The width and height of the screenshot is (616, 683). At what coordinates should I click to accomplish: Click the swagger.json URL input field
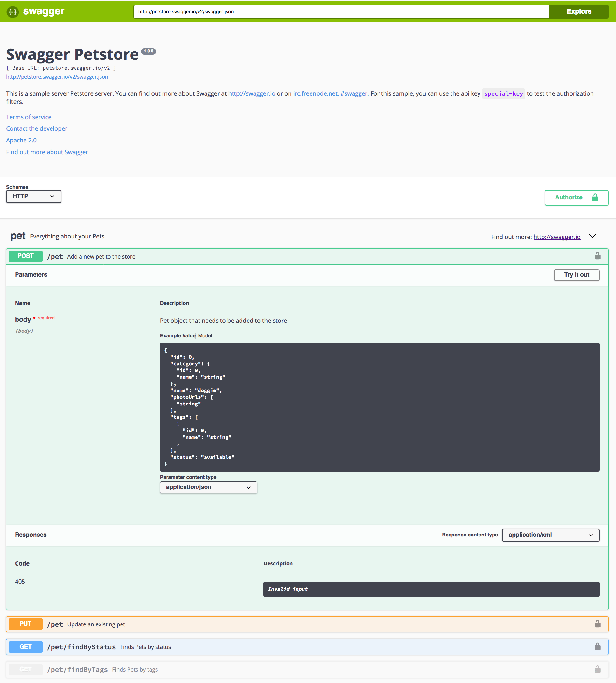[339, 11]
